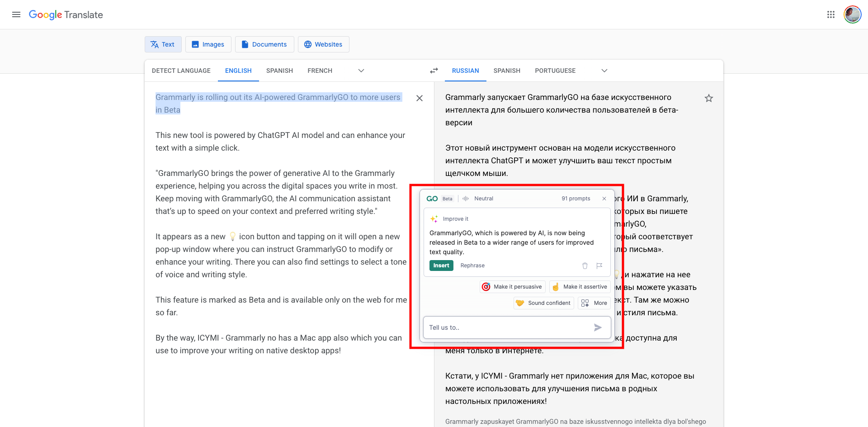Select English as source language
Viewport: 868px width, 427px height.
238,71
